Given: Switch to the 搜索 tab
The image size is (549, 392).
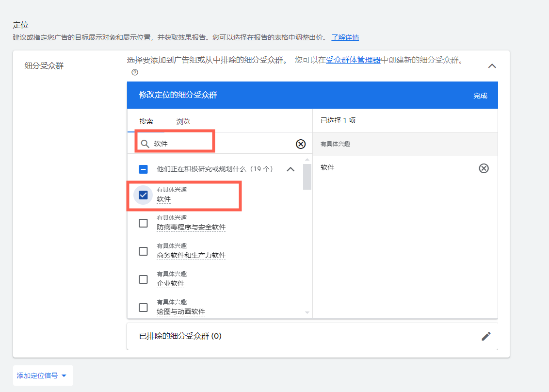Looking at the screenshot, I should pyautogui.click(x=146, y=121).
